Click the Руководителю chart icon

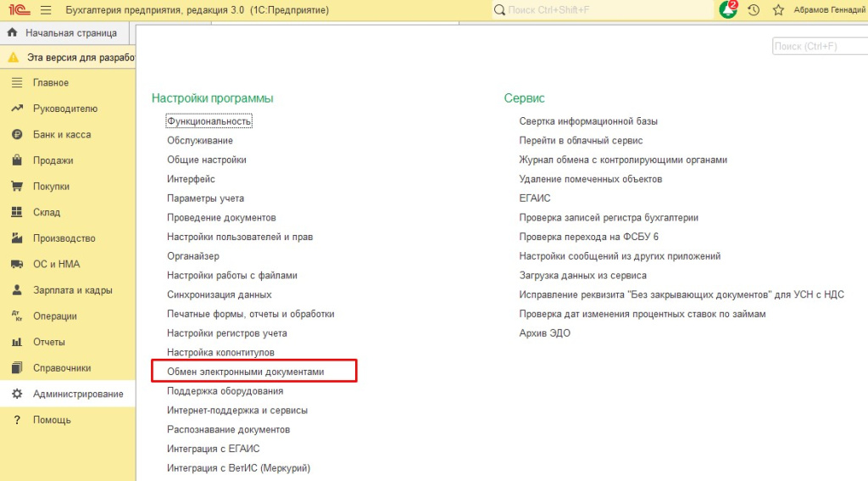17,108
